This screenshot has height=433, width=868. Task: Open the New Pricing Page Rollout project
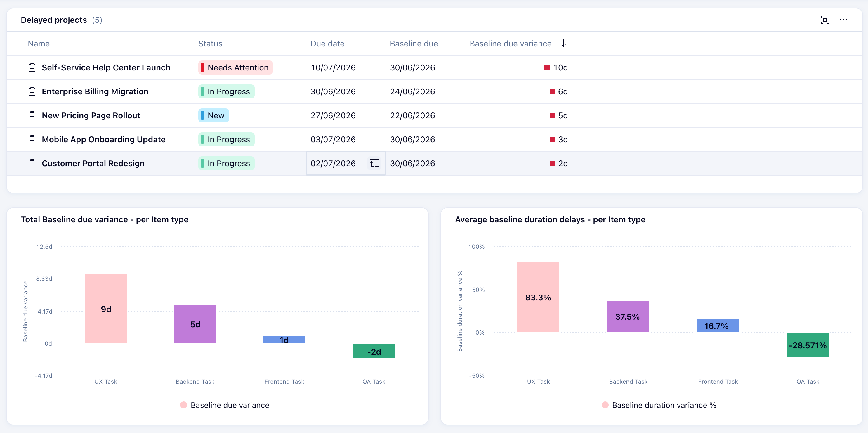point(91,116)
